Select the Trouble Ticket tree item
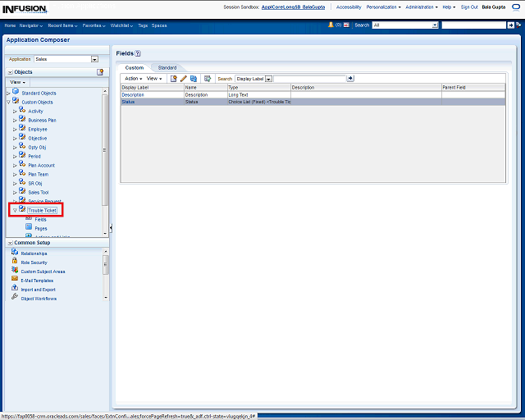Screen dimensions: 525x420 pos(42,210)
